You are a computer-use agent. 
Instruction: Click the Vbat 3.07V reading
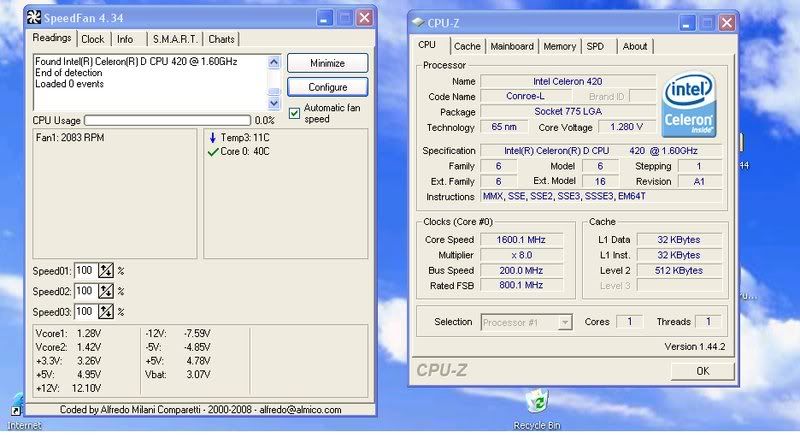pos(178,374)
